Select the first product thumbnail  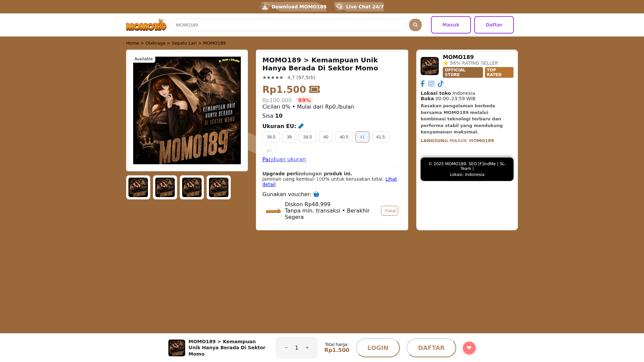click(x=138, y=187)
